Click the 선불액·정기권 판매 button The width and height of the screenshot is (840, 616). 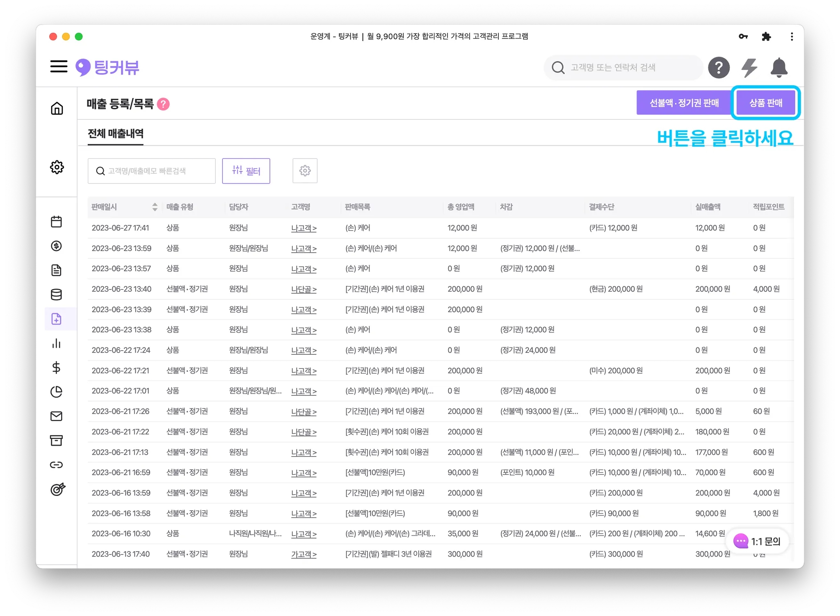click(x=684, y=103)
